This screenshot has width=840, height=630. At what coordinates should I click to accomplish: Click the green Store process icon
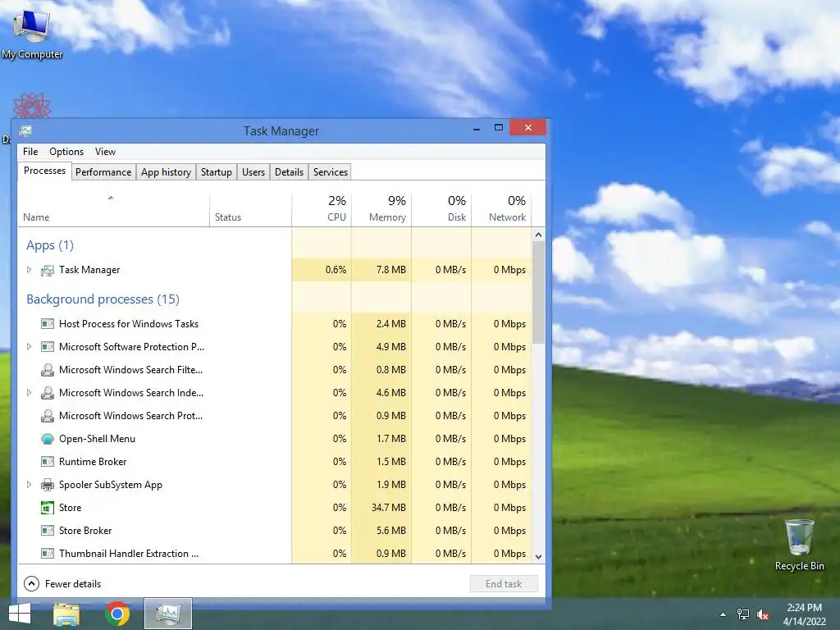tap(47, 507)
